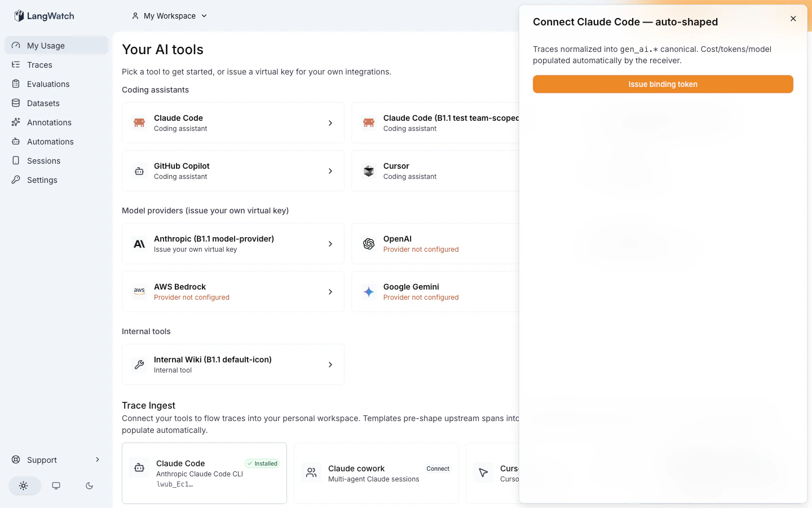812x508 pixels.
Task: Select the Cursor coding assistant card
Action: coord(435,170)
